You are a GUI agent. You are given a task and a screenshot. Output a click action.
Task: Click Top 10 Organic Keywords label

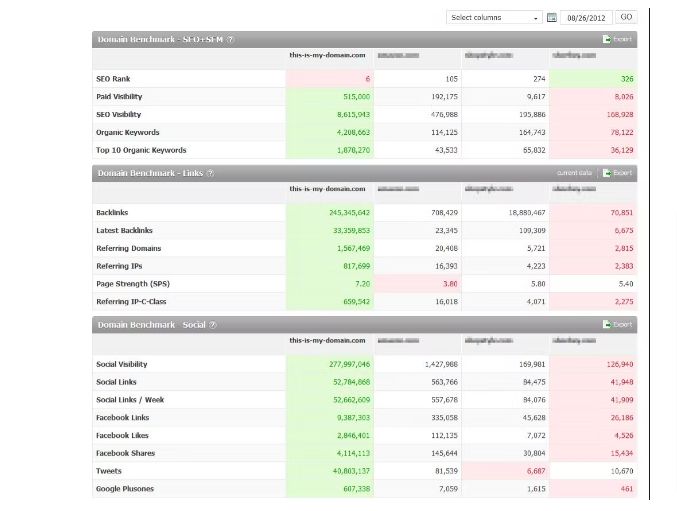(x=141, y=150)
